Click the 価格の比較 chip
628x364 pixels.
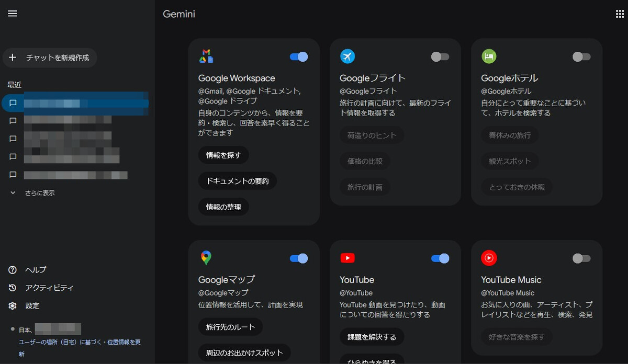(365, 161)
